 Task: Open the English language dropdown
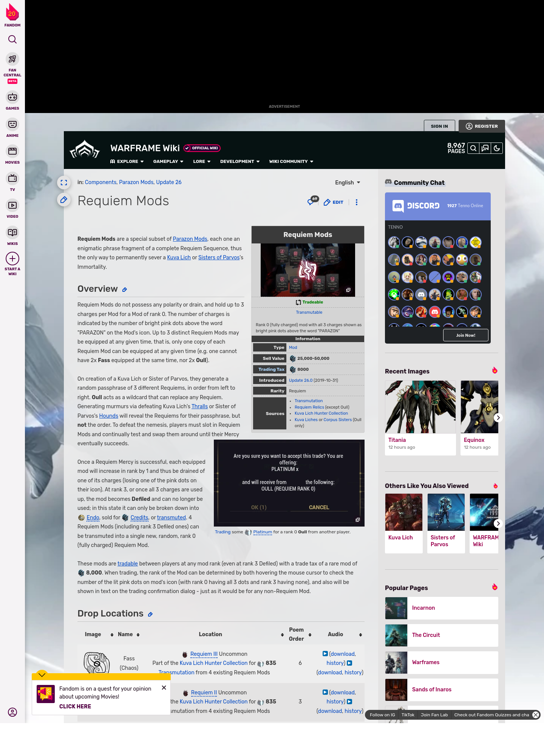coord(348,183)
